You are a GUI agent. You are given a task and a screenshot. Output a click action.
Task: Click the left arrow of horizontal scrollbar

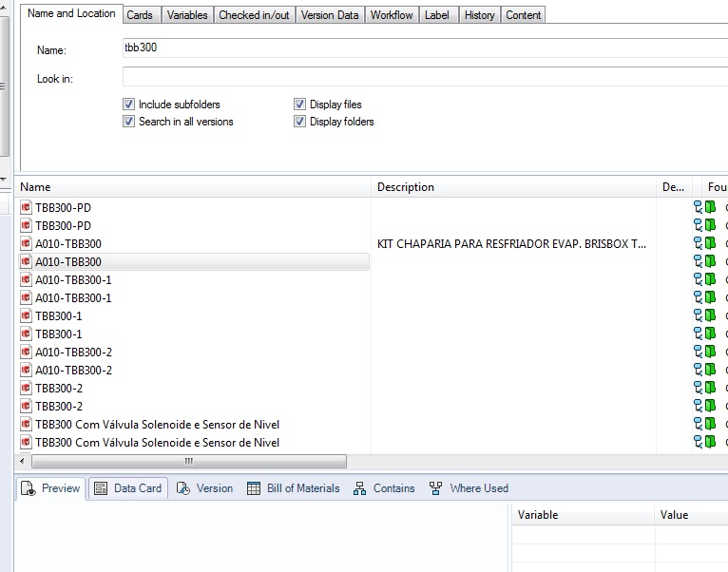22,461
